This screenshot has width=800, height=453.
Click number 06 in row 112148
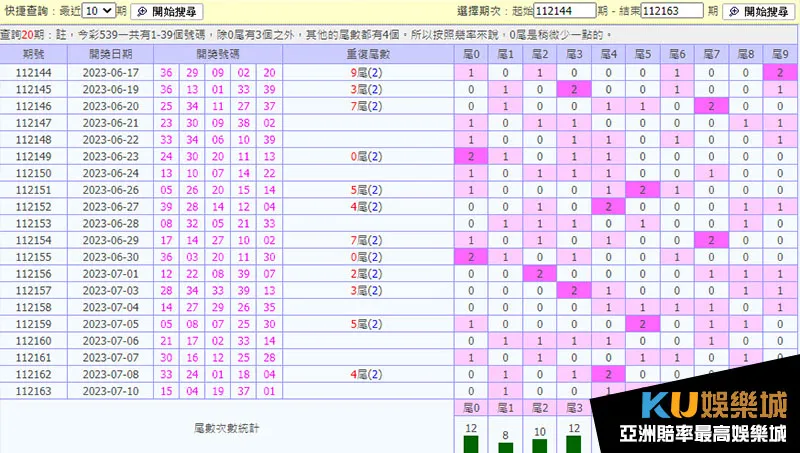tap(218, 139)
